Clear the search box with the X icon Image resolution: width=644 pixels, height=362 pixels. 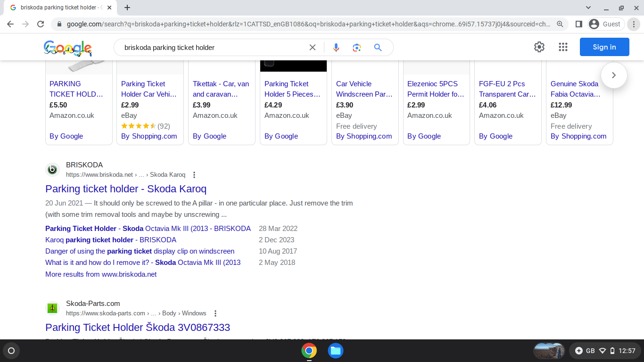tap(313, 47)
